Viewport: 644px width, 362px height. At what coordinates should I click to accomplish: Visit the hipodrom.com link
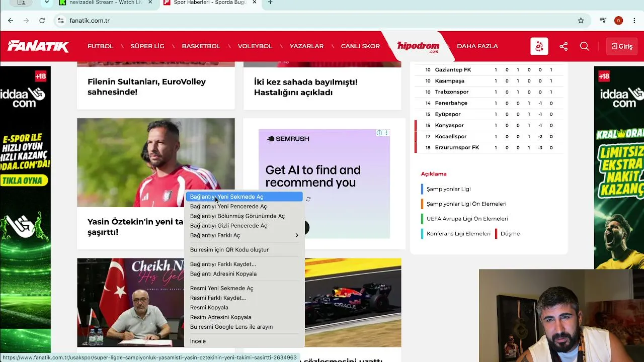[x=418, y=46]
